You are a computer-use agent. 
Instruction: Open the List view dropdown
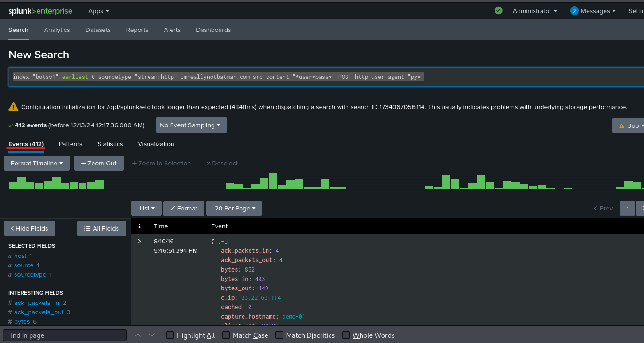click(x=147, y=208)
